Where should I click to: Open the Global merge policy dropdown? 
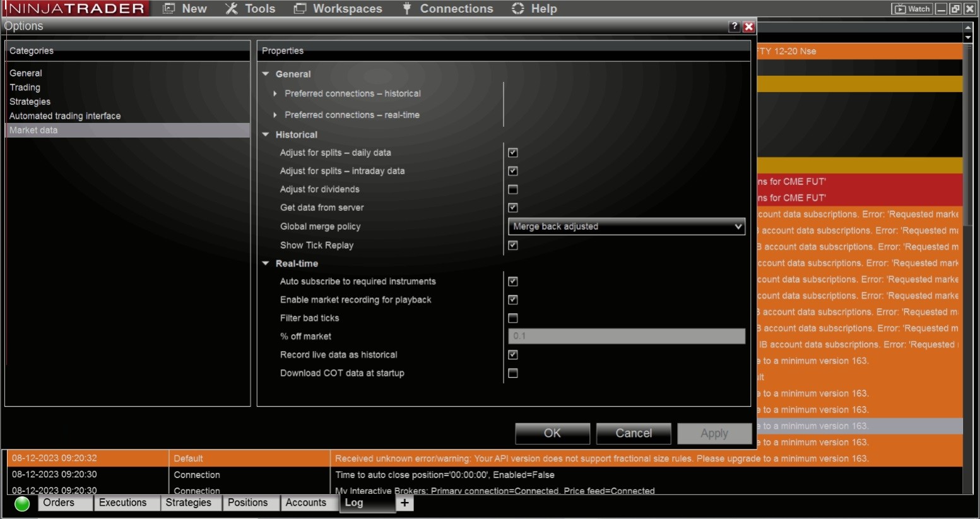(627, 227)
